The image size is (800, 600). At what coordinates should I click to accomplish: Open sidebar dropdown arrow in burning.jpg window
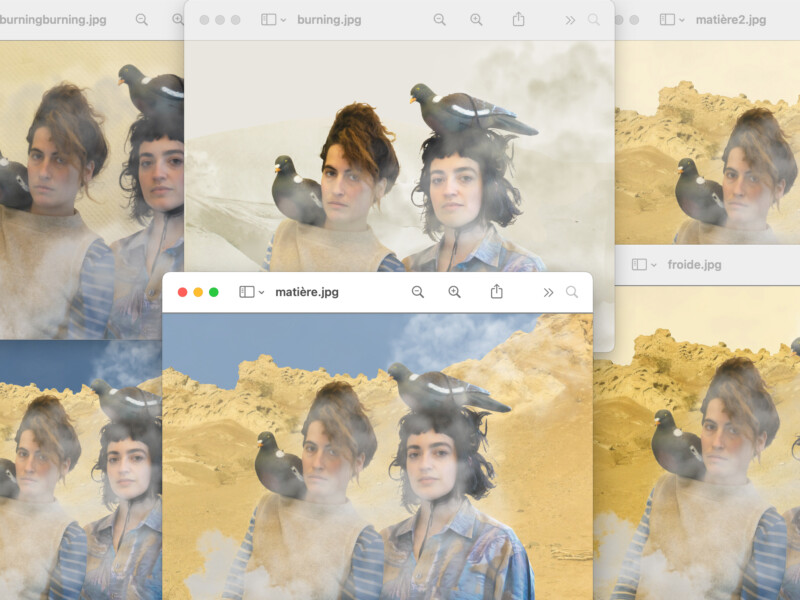[x=283, y=20]
